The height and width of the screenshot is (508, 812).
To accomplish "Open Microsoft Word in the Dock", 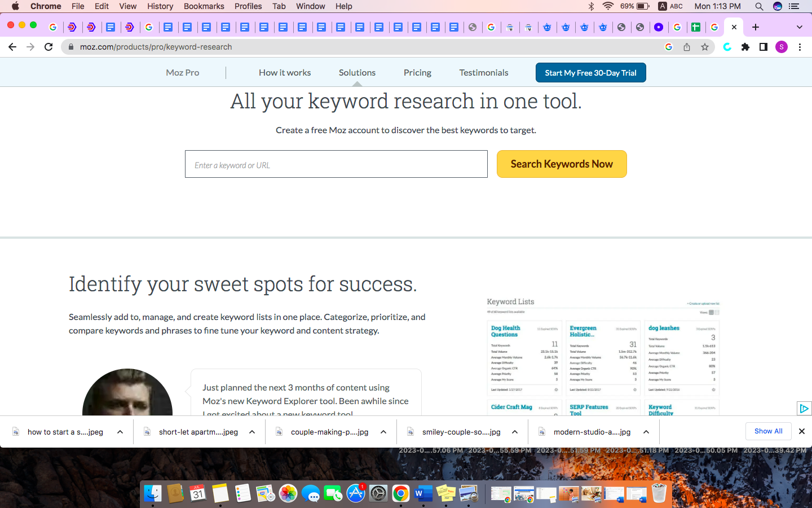I will tap(423, 493).
